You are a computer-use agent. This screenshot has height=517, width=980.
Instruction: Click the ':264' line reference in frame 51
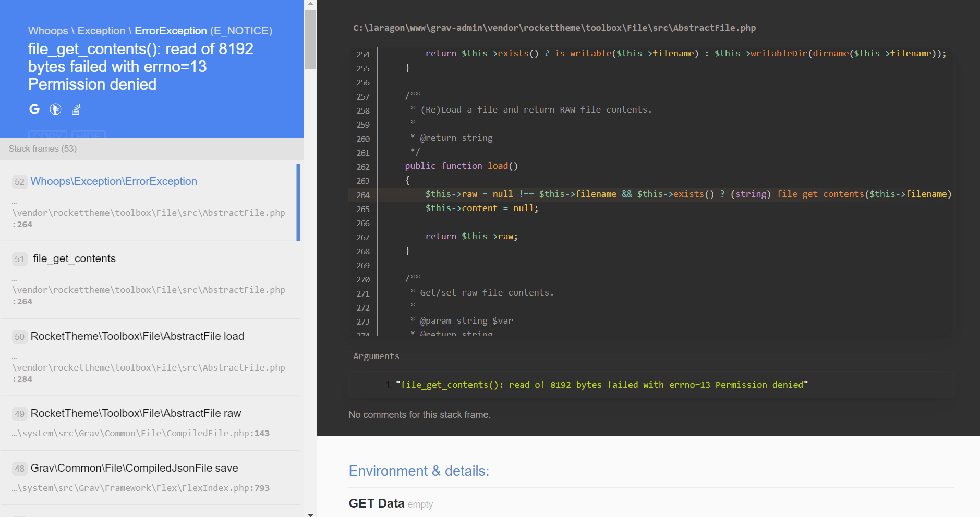(x=22, y=302)
